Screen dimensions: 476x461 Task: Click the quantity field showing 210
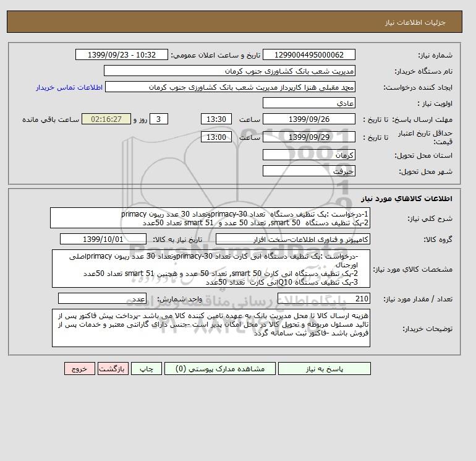pos(323,299)
